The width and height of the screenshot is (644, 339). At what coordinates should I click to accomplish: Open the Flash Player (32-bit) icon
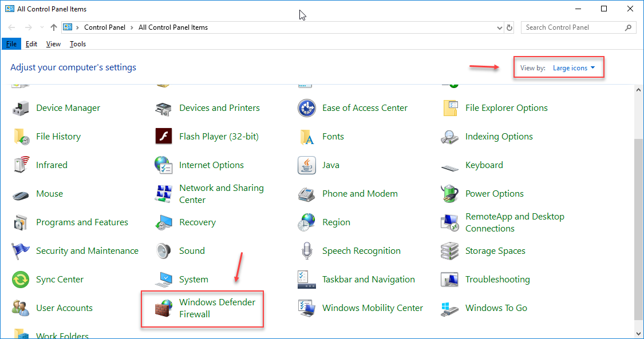[164, 137]
